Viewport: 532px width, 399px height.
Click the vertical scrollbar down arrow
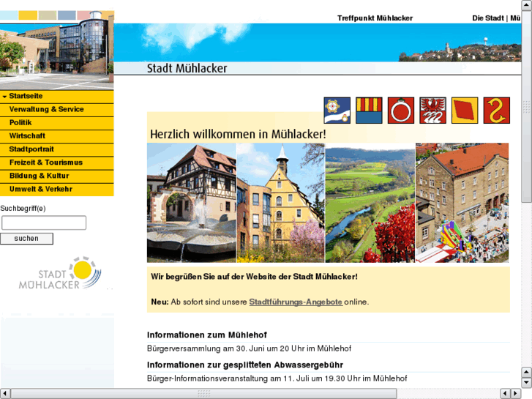[x=527, y=382]
